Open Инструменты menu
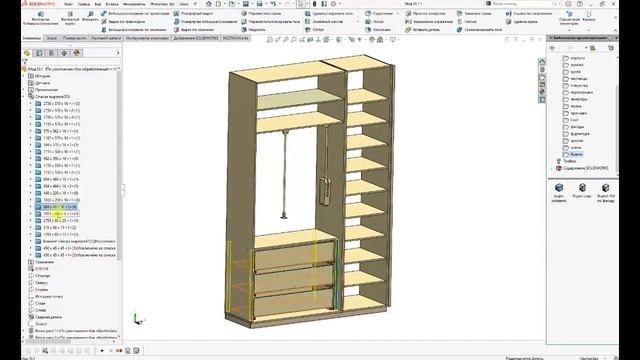The height and width of the screenshot is (360, 640). [x=134, y=4]
